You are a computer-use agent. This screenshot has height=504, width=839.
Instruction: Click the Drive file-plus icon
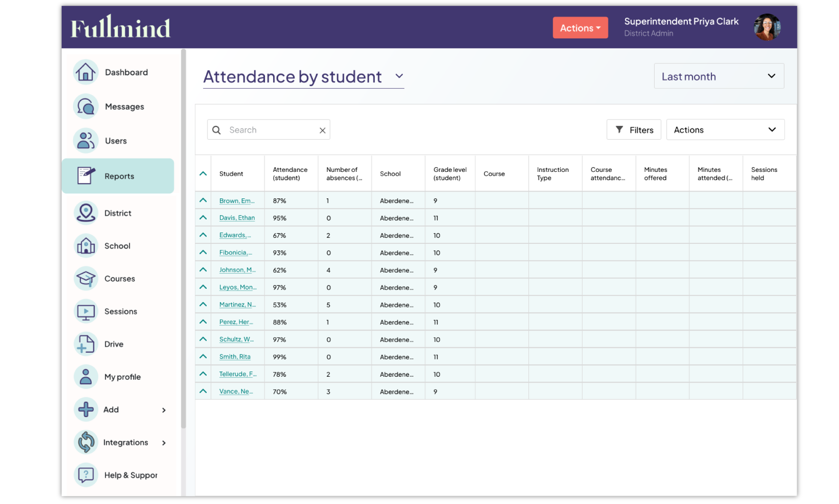86,344
